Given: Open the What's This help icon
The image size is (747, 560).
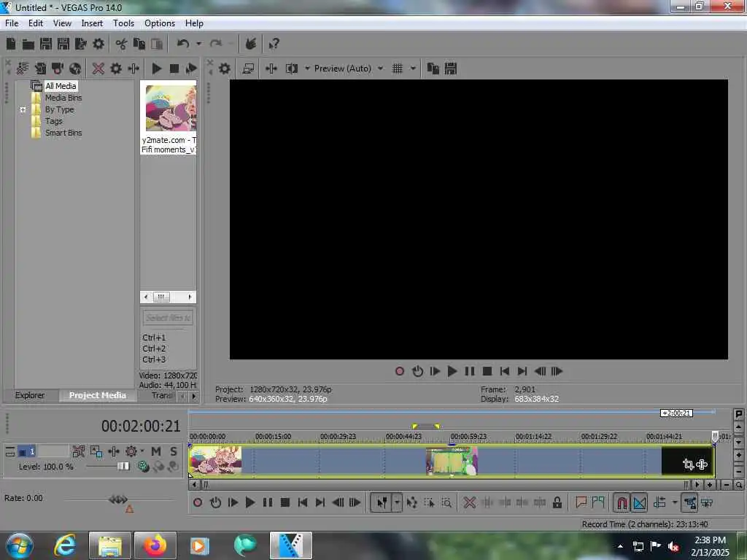Looking at the screenshot, I should pos(274,44).
